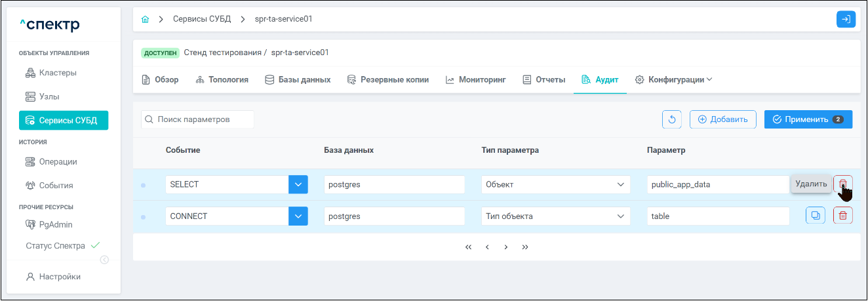Open the SELECT event dropdown
This screenshot has height=301, width=868.
pos(298,184)
